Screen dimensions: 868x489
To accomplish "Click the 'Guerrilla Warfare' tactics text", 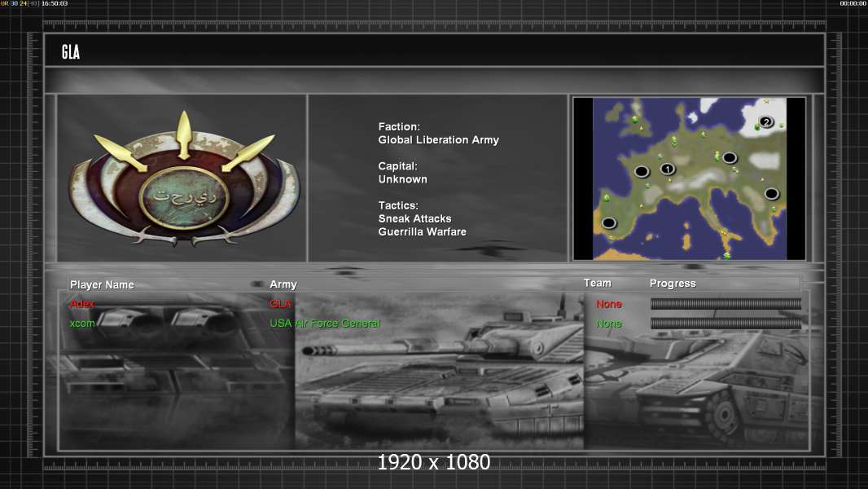I will pos(423,232).
